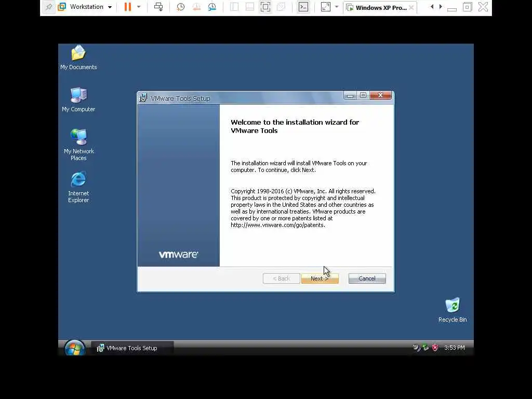Show or hide the library sidebar
532x399 pixels.
click(x=234, y=7)
